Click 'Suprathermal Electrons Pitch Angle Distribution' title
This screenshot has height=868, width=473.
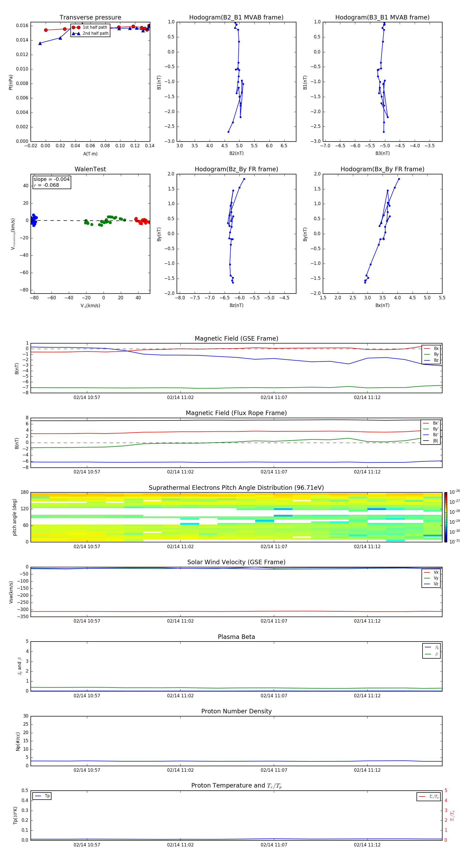pyautogui.click(x=236, y=488)
